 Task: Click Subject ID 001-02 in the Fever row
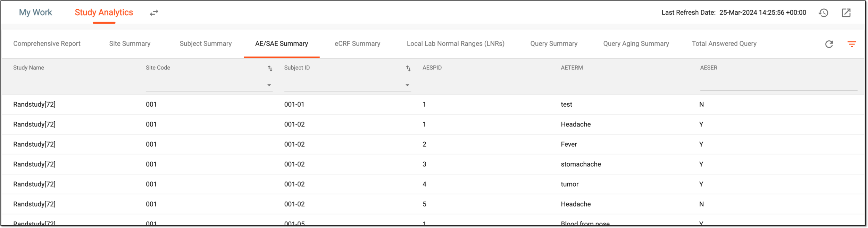pos(294,145)
